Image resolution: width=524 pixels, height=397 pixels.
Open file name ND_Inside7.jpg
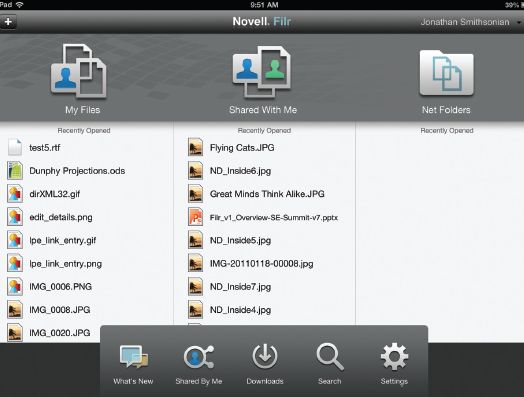click(240, 287)
